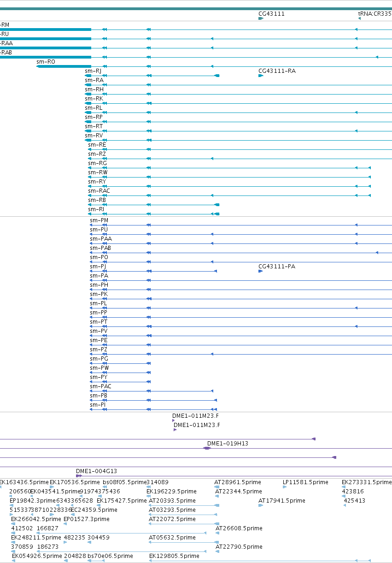Click the sm-PM protein label
This screenshot has height=563, width=392.
(99, 220)
